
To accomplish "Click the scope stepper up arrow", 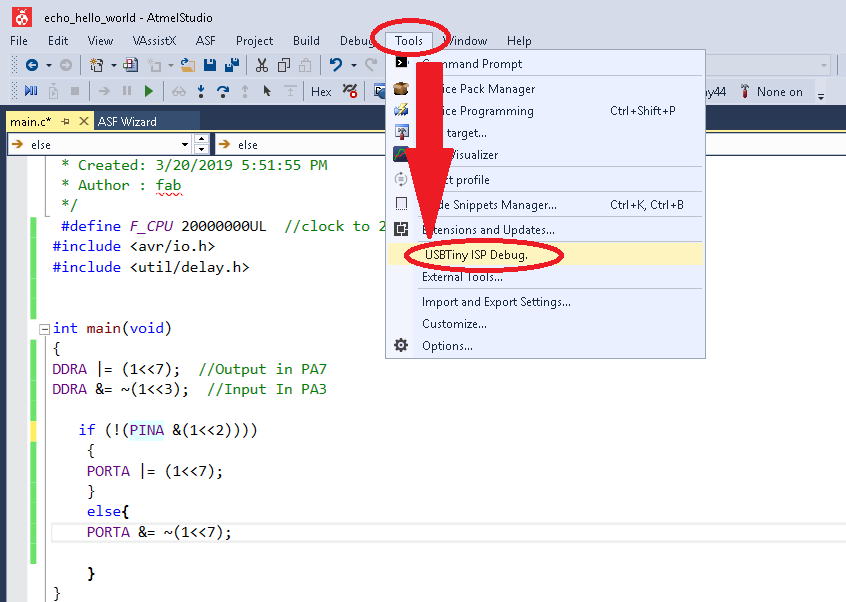I will (x=201, y=139).
